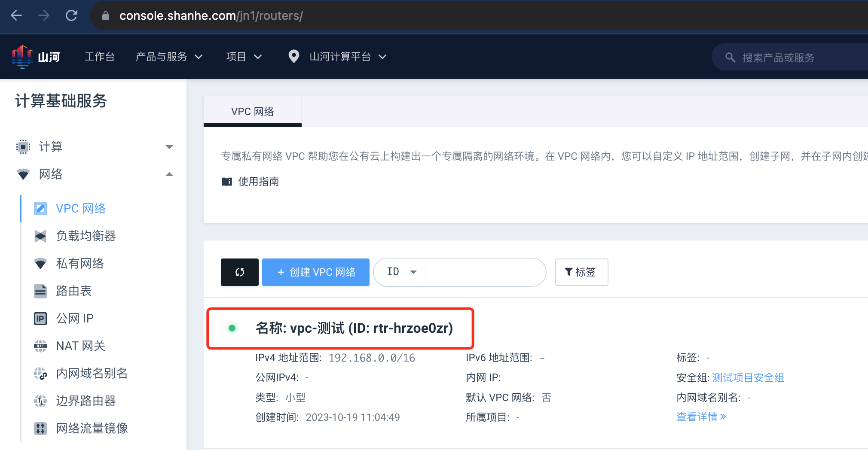The image size is (868, 450).
Task: Click the 内网域名别名 icon
Action: click(40, 374)
